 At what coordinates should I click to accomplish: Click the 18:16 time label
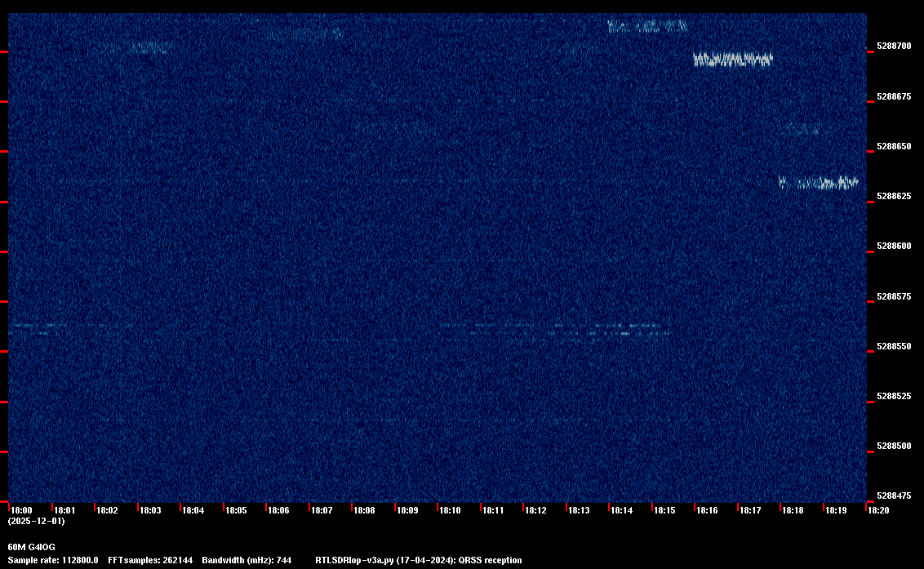click(707, 510)
